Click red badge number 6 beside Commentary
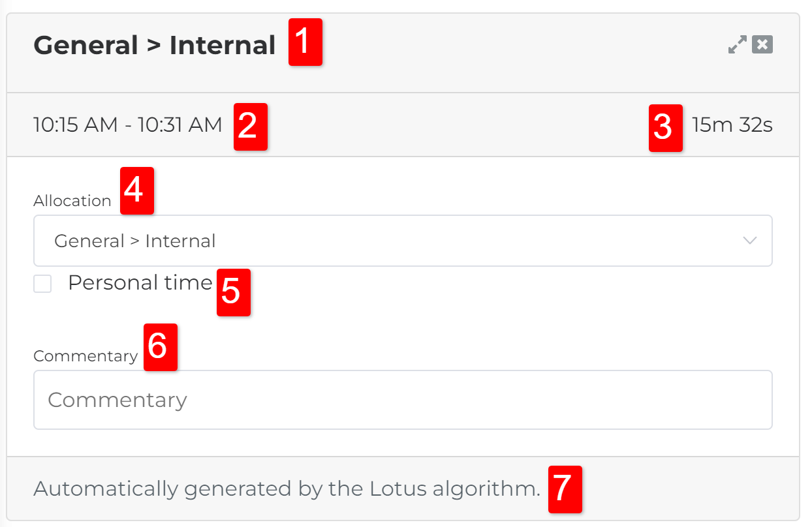Image resolution: width=812 pixels, height=527 pixels. point(161,346)
